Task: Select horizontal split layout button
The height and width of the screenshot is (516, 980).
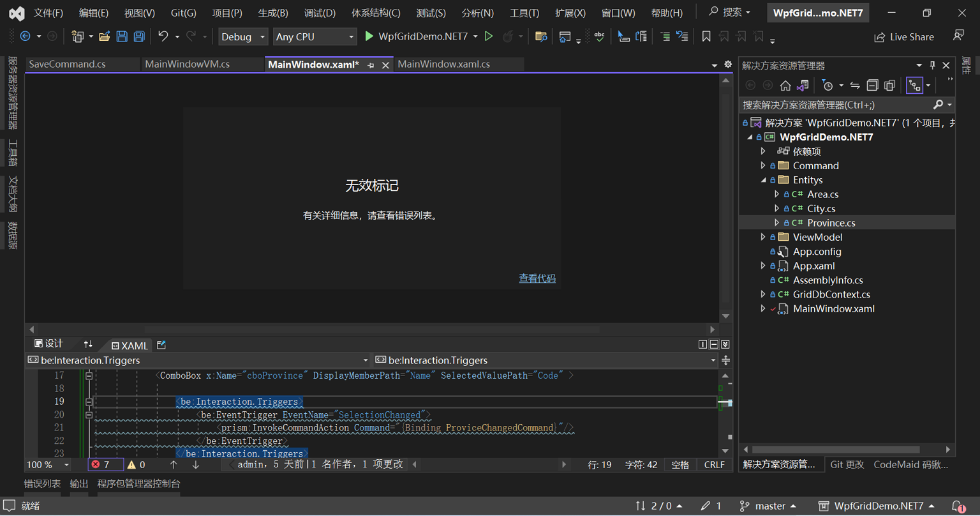Action: [714, 345]
